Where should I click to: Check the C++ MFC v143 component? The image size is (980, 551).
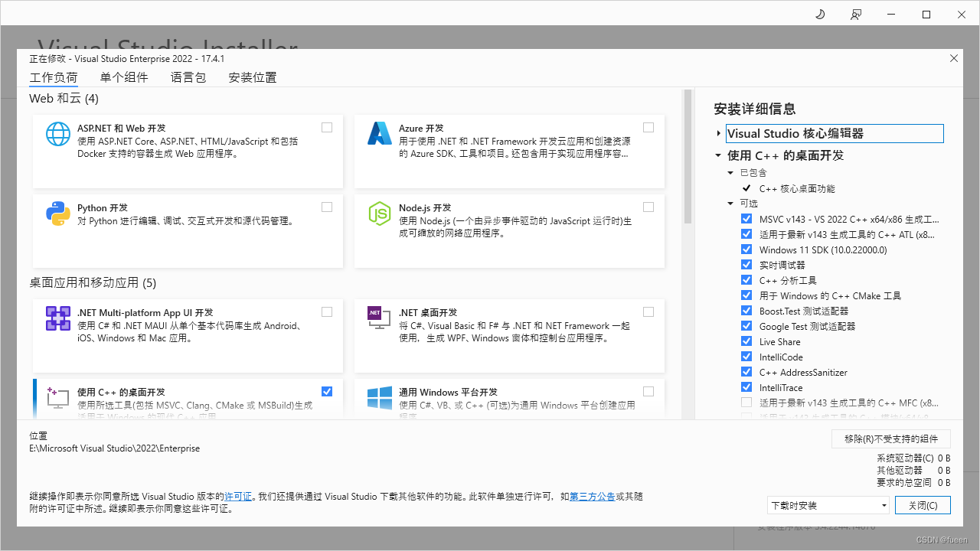[x=746, y=403]
